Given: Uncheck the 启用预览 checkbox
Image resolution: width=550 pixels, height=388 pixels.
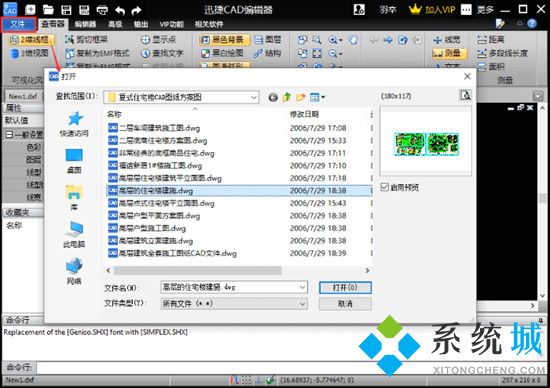Looking at the screenshot, I should (x=384, y=187).
